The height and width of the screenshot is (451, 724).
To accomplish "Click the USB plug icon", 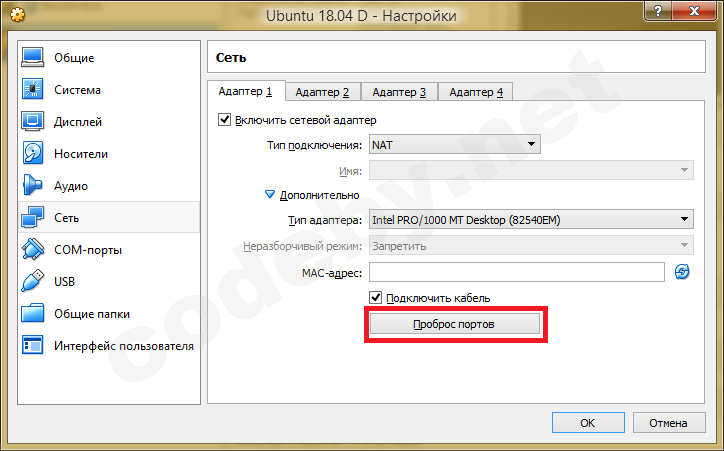I will (32, 281).
